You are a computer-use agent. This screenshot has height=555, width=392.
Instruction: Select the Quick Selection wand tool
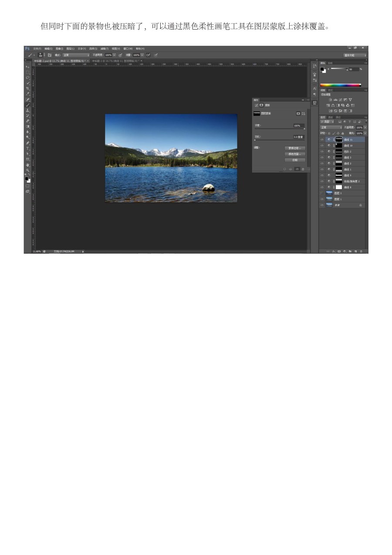pyautogui.click(x=27, y=83)
